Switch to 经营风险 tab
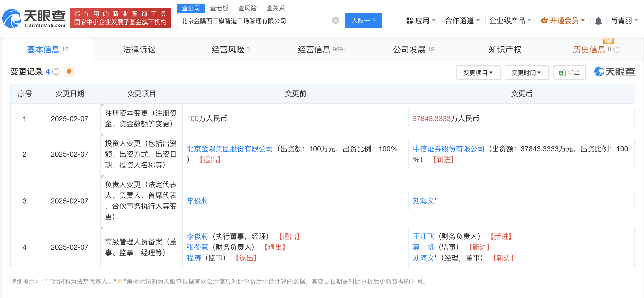Screen dimensions: 644x298 pyautogui.click(x=231, y=50)
